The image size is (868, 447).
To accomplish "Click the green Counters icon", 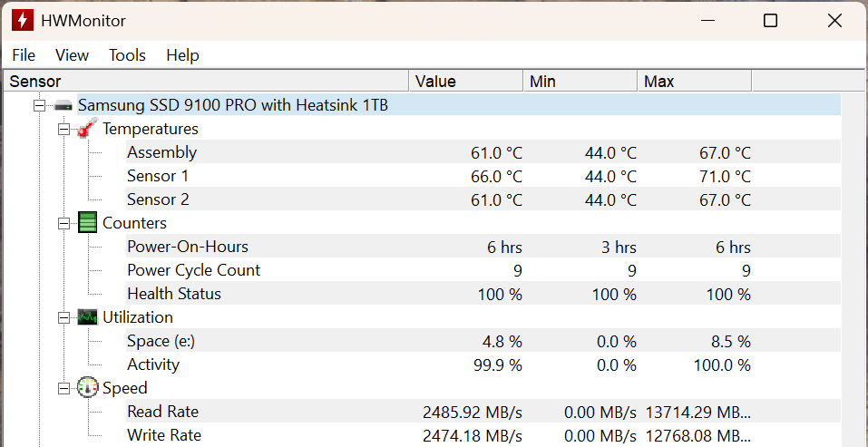I will coord(87,222).
